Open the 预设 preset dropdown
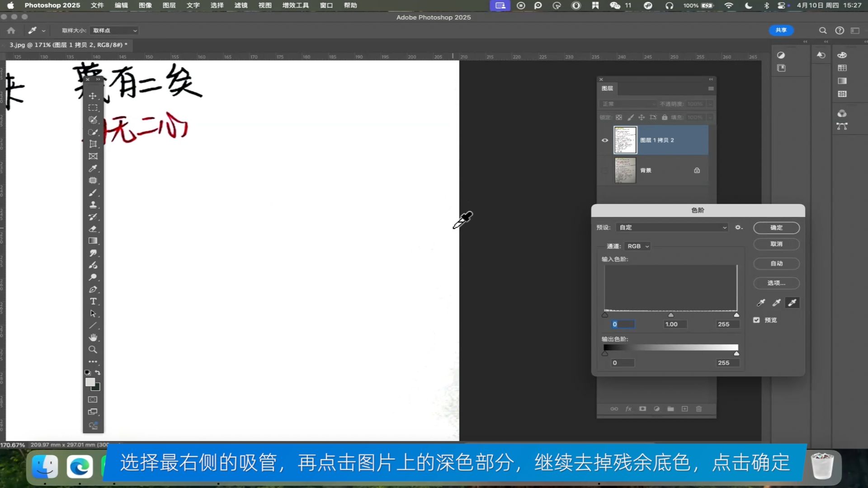This screenshot has height=488, width=868. (673, 228)
